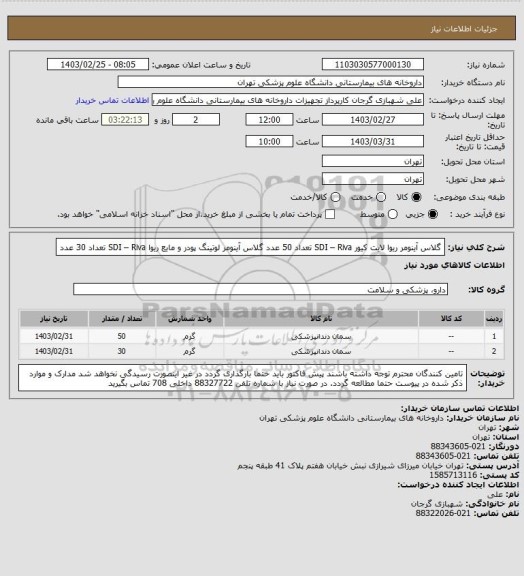Click the delivery province field تهران
Screen dimensions: 524x576
click(373, 161)
